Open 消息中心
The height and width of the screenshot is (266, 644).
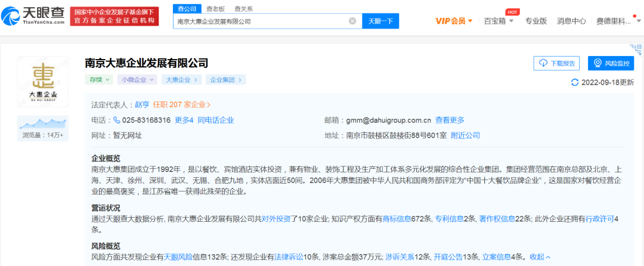571,21
